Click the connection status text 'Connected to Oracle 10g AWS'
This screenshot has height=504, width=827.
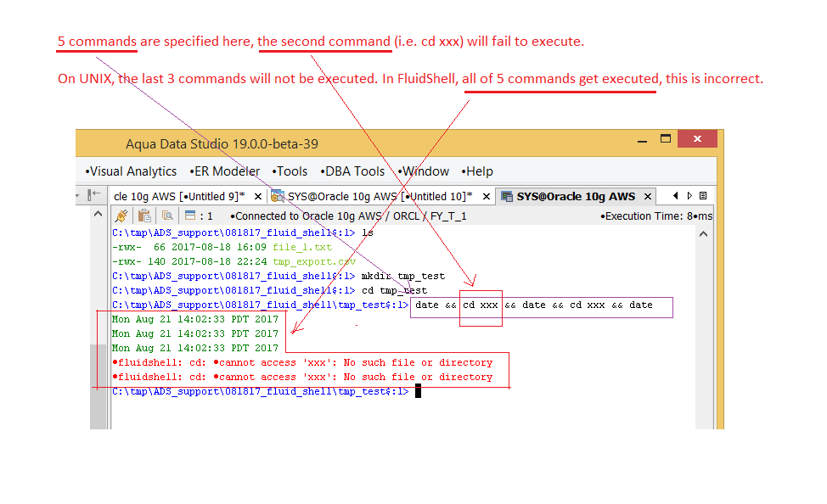tap(306, 216)
